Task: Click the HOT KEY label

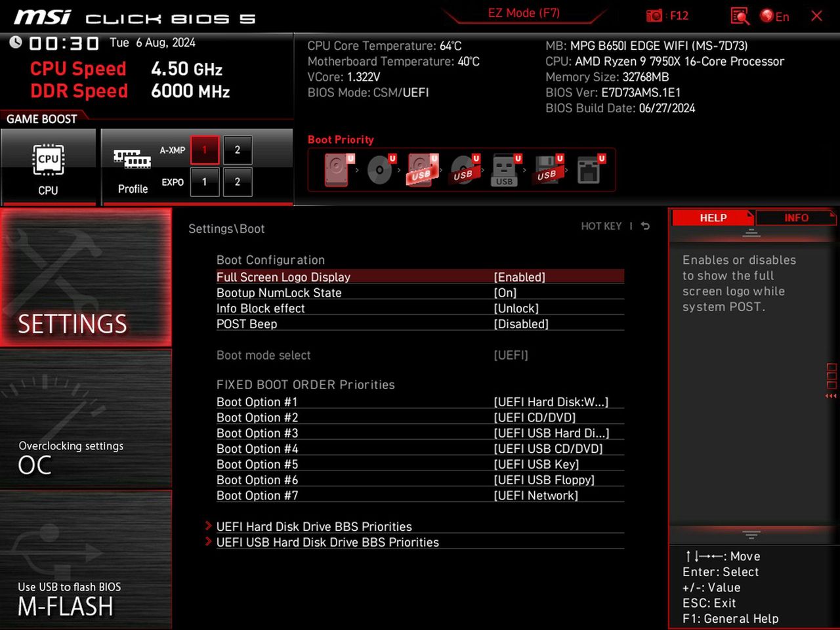Action: 601,226
